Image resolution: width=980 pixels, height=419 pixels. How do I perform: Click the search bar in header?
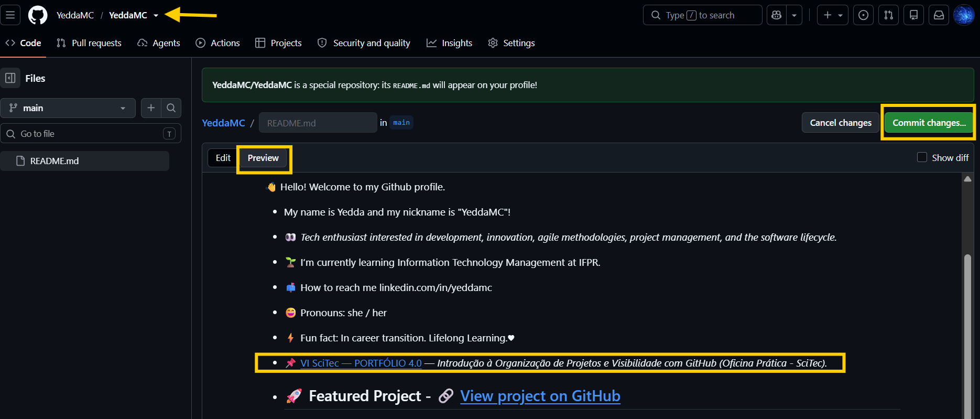pos(702,15)
